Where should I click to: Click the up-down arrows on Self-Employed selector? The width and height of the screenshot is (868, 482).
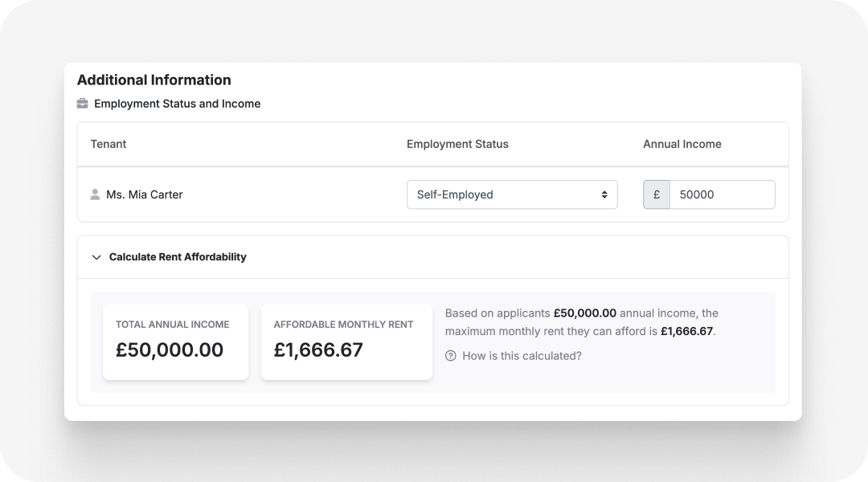(604, 194)
